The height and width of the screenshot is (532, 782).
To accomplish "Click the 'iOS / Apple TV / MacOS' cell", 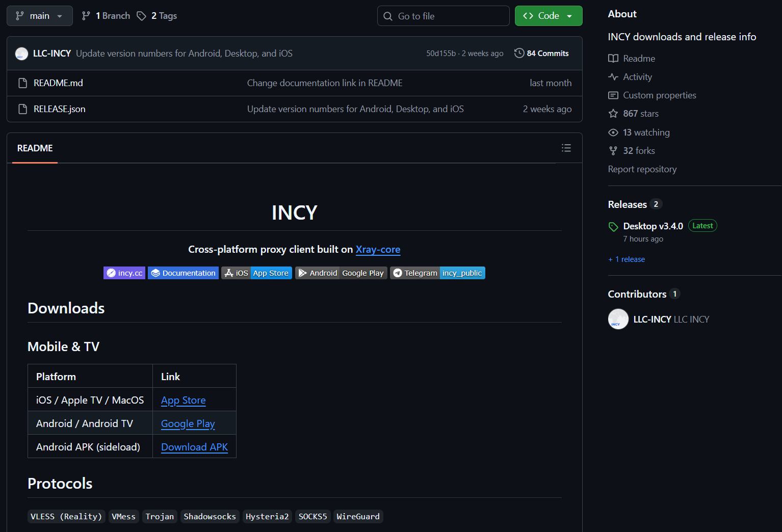I will (90, 400).
